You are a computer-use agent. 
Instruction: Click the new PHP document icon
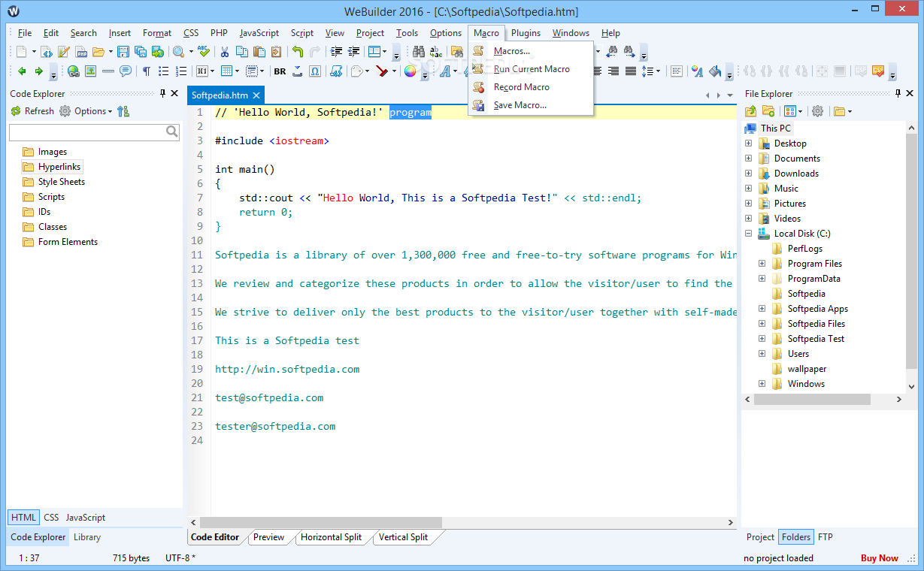(x=80, y=52)
